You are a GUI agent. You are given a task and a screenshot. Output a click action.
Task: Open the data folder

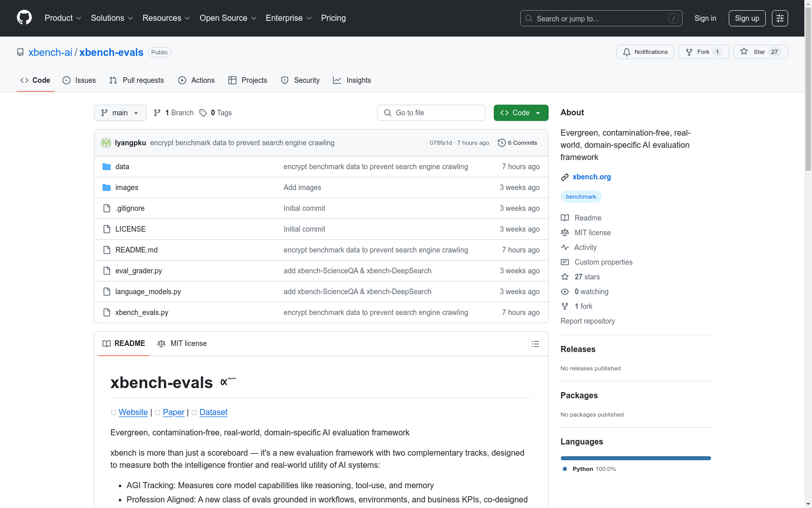pos(122,167)
